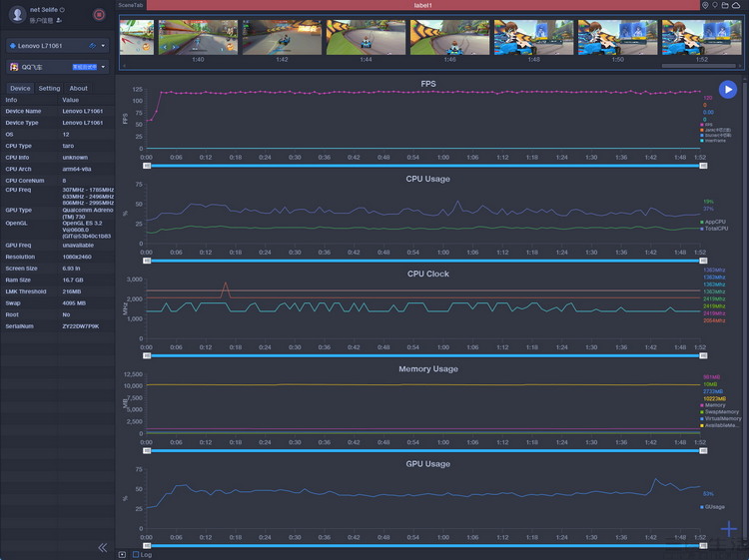Switch to the Device tab
This screenshot has height=560, width=749.
click(20, 88)
